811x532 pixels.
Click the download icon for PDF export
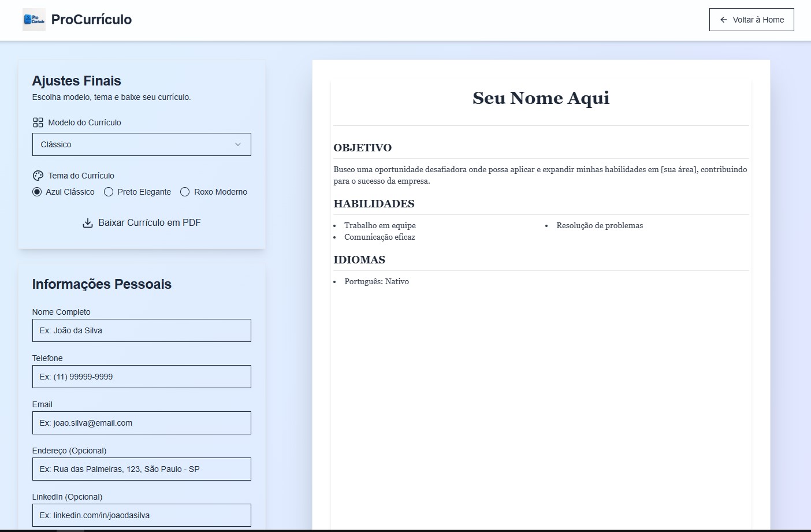(x=88, y=223)
